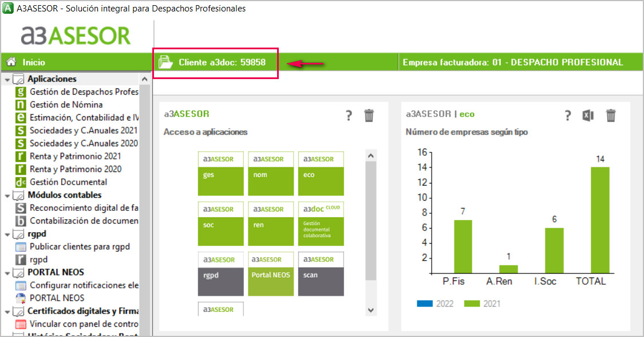Open the Inicio menu item
This screenshot has width=644, height=337.
tap(34, 62)
